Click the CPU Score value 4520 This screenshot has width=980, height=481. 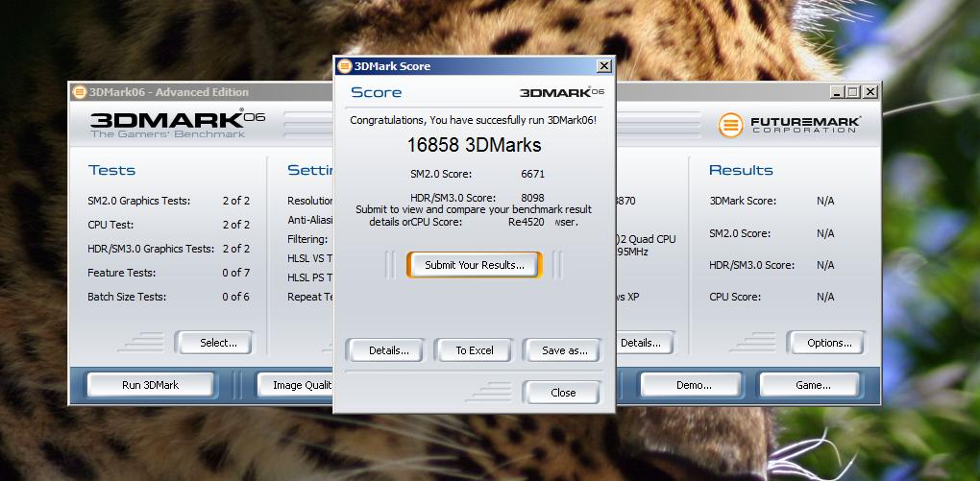[x=532, y=222]
